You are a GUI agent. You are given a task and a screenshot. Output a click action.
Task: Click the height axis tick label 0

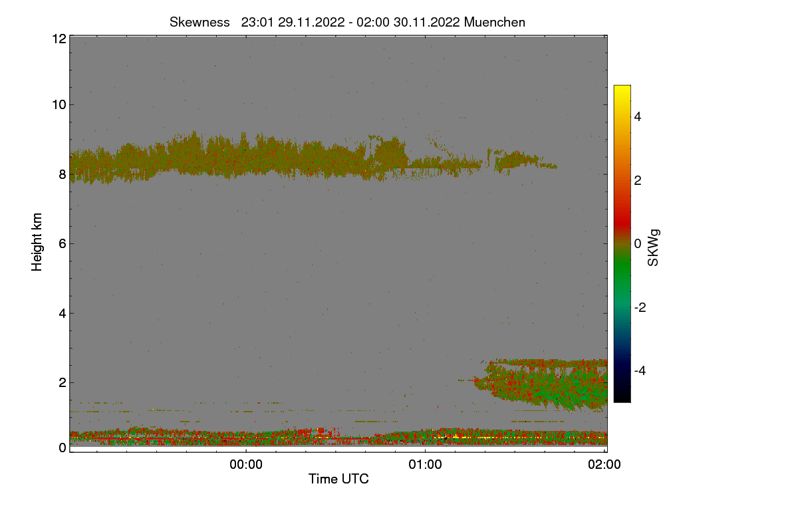click(x=63, y=448)
